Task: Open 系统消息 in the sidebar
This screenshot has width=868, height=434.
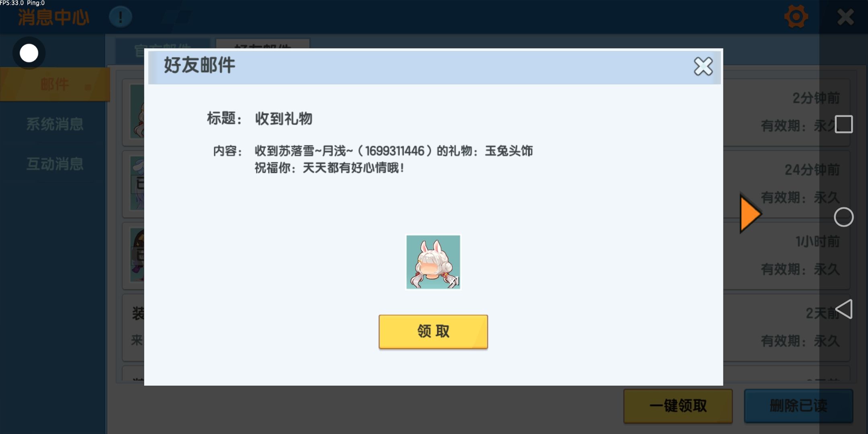Action: 55,124
